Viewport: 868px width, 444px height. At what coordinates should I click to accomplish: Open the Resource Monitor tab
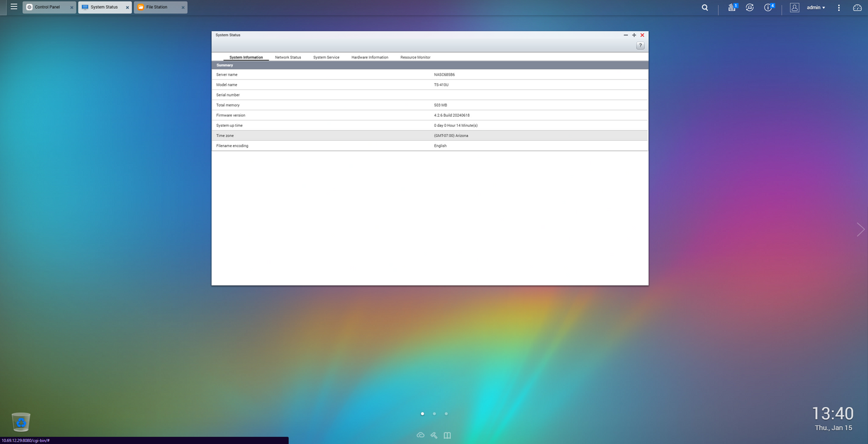415,57
